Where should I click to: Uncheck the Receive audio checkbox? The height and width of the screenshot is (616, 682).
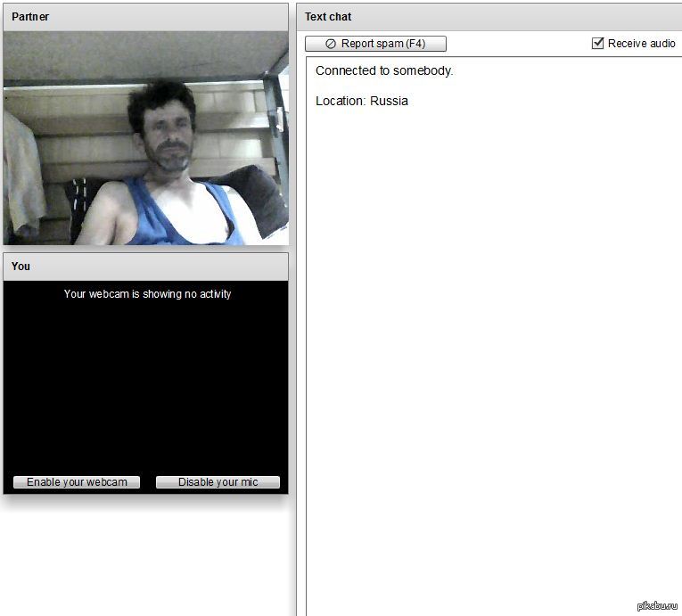click(597, 43)
